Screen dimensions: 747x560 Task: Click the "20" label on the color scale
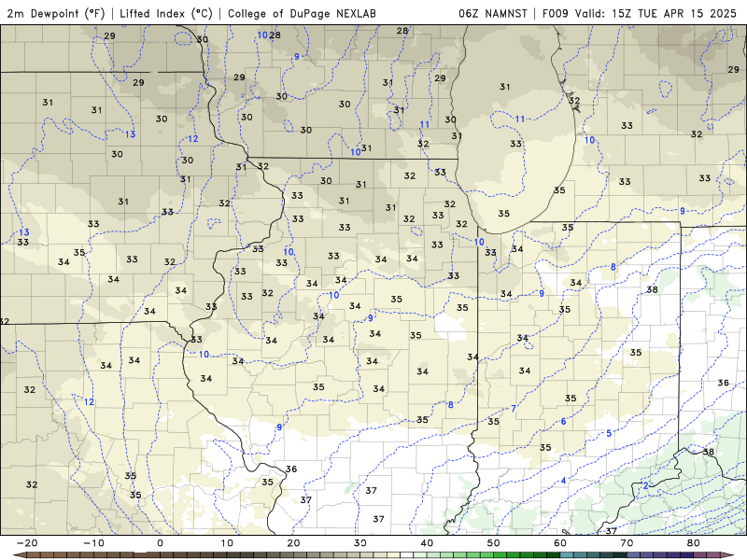(x=293, y=543)
